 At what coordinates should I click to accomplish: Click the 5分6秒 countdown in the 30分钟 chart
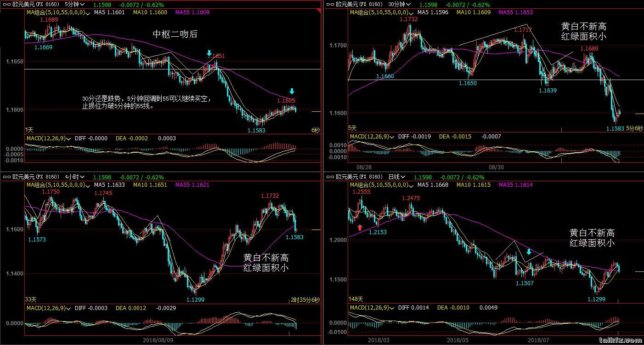tap(634, 128)
